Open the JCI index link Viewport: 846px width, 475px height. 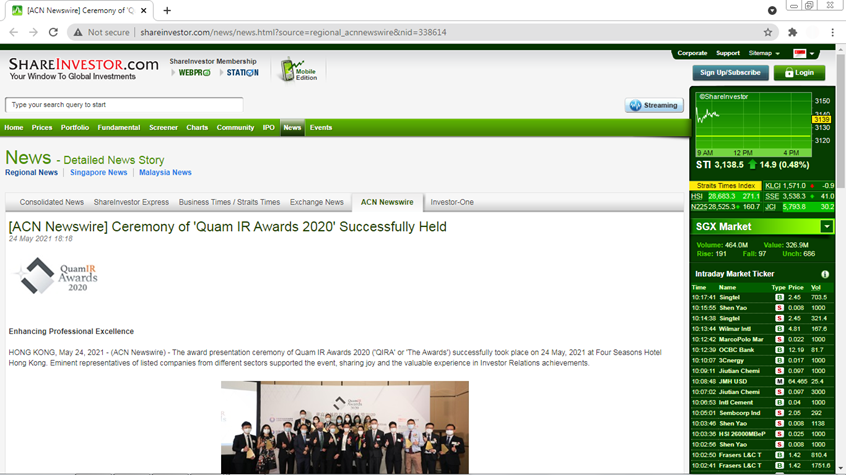[770, 207]
